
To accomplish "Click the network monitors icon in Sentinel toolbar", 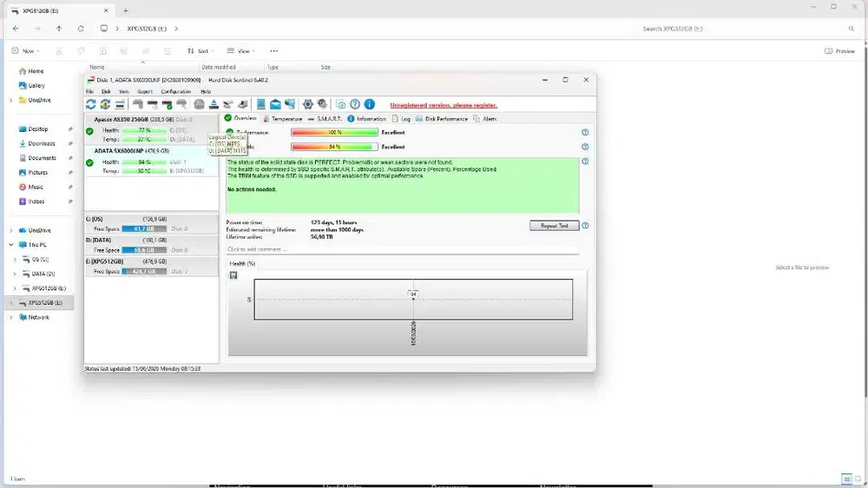I will coord(290,104).
